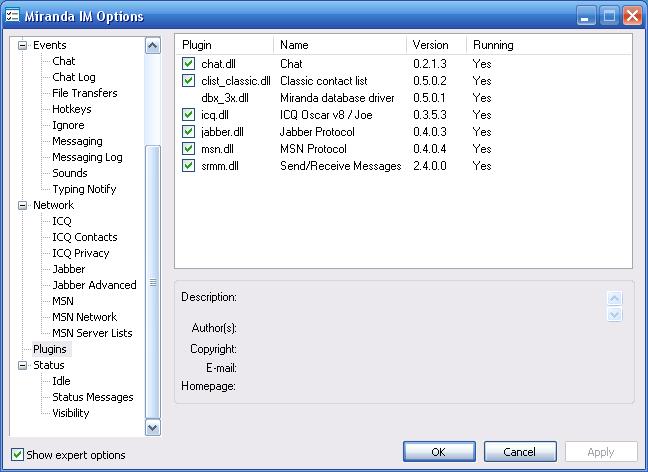This screenshot has height=472, width=648.
Task: Minimize the Miranda IM Options window
Action: click(586, 16)
